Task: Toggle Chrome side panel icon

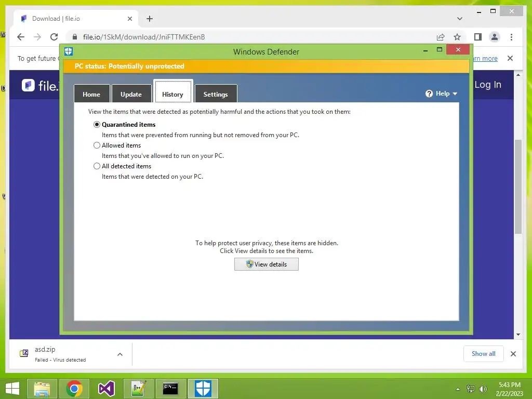Action: (x=478, y=37)
